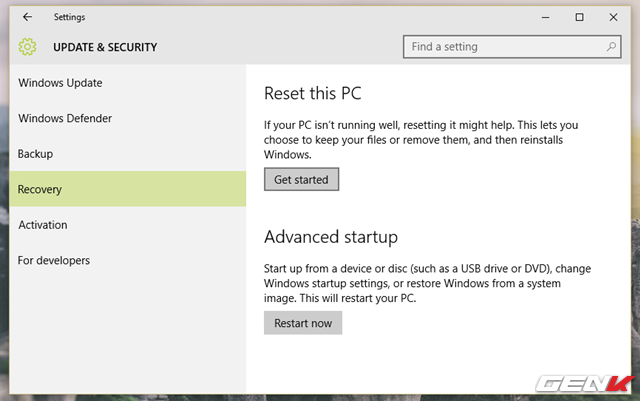Select the Backup category

coord(35,154)
